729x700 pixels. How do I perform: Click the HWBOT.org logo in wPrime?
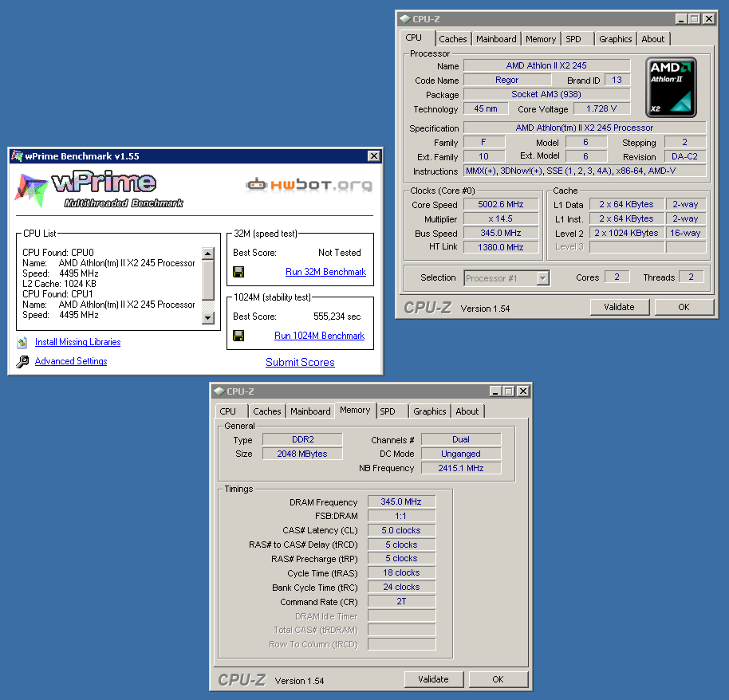tap(309, 185)
